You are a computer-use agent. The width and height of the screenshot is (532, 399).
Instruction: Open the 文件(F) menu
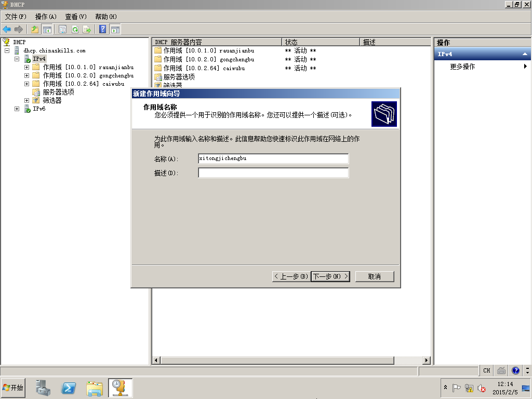(15, 17)
